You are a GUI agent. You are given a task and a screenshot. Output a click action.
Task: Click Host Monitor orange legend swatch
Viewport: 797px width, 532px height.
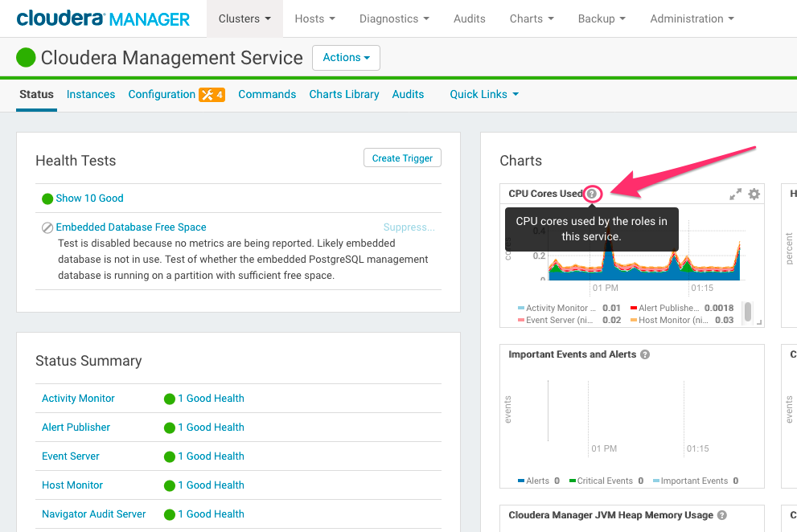coord(634,320)
